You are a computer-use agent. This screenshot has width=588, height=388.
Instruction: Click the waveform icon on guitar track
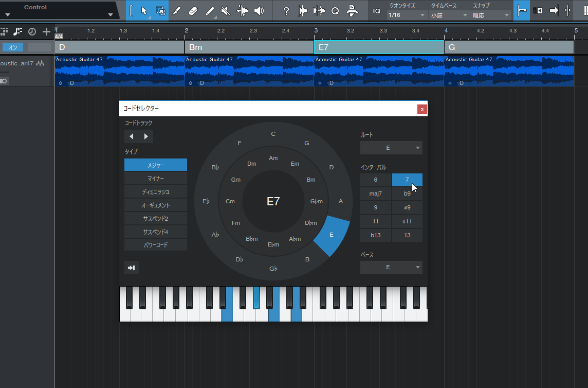pyautogui.click(x=40, y=63)
